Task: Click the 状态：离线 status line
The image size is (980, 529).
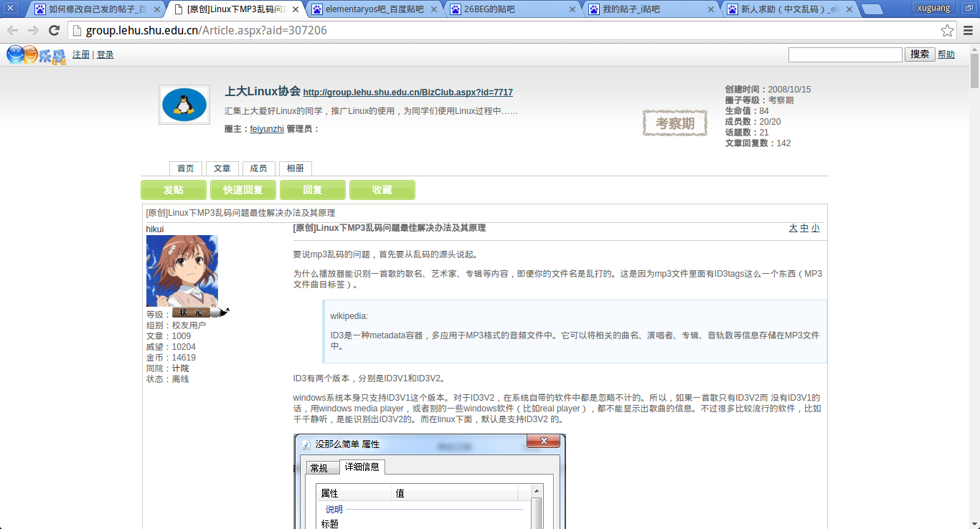Action: coord(167,379)
